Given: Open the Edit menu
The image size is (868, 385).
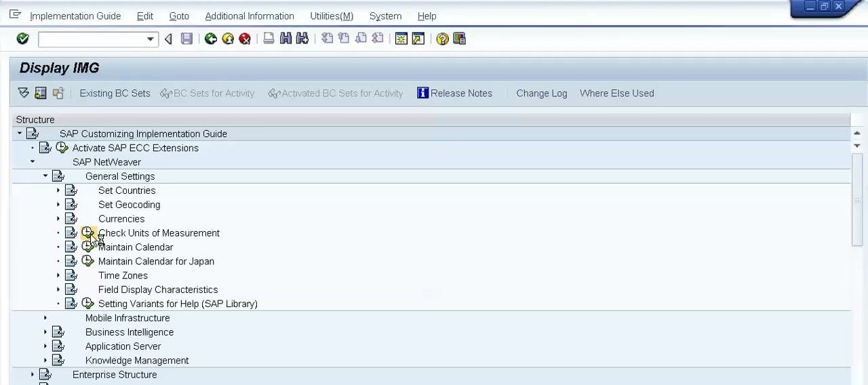Looking at the screenshot, I should pos(145,16).
